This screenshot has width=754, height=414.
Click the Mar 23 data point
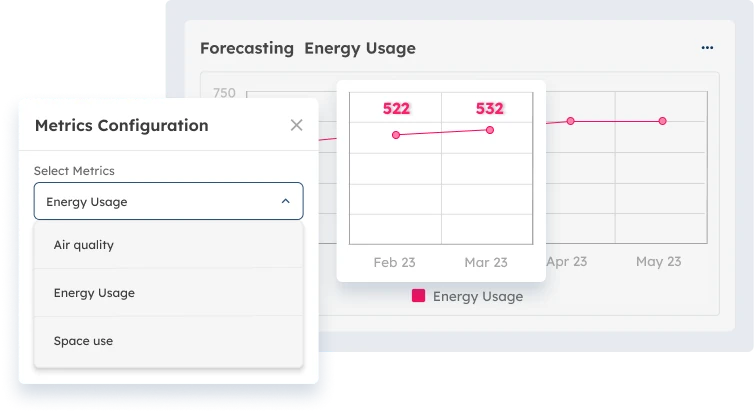coord(490,129)
